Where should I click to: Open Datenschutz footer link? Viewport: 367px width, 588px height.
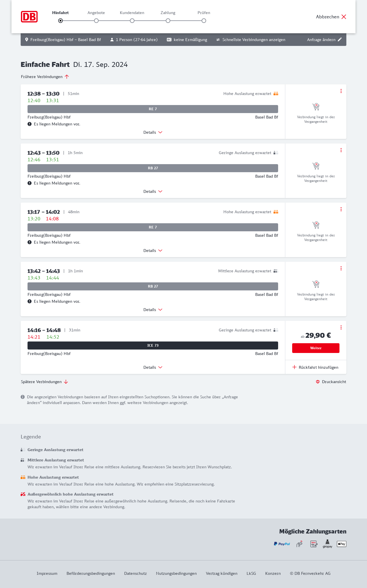point(135,573)
